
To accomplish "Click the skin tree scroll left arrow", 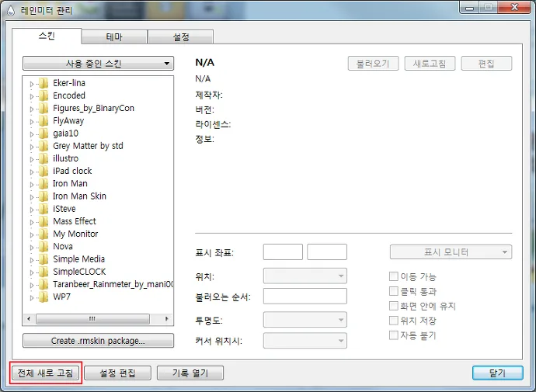I will pyautogui.click(x=29, y=319).
